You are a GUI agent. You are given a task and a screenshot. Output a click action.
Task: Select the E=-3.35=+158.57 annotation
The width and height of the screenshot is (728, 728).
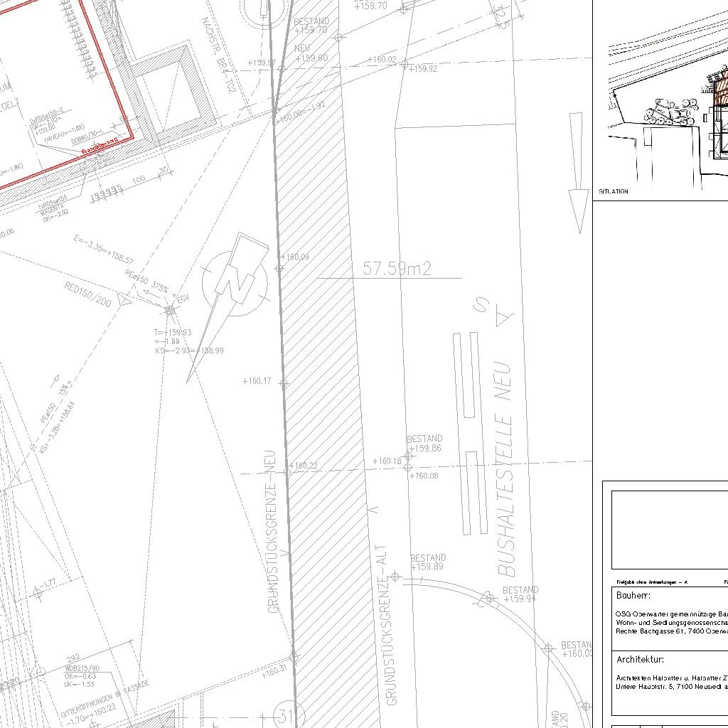coord(104,250)
